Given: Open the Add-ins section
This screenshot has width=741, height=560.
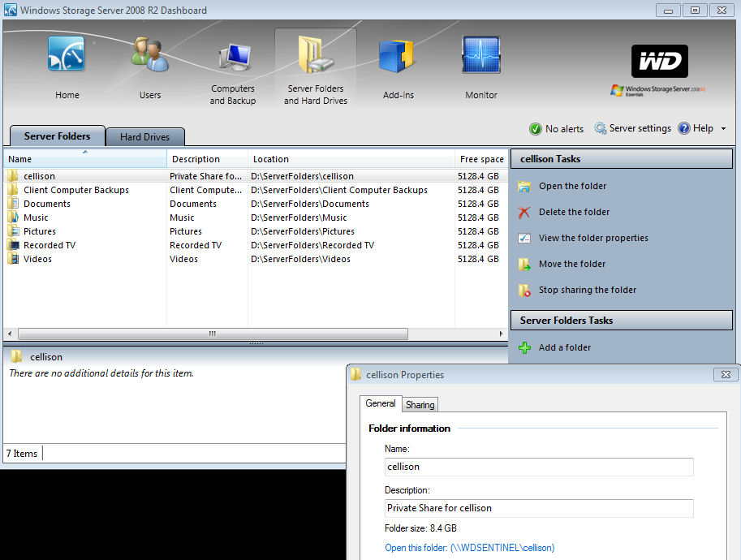Looking at the screenshot, I should (x=398, y=67).
